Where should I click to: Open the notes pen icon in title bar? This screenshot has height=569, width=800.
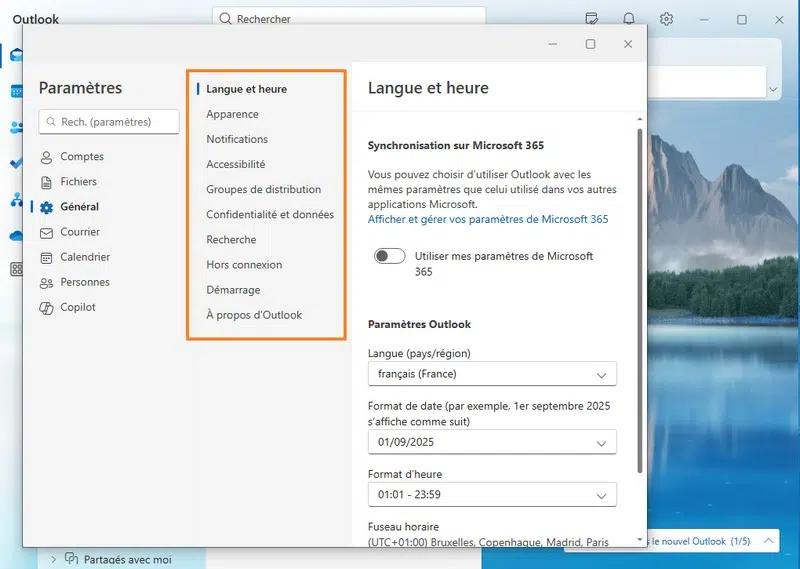click(x=592, y=19)
